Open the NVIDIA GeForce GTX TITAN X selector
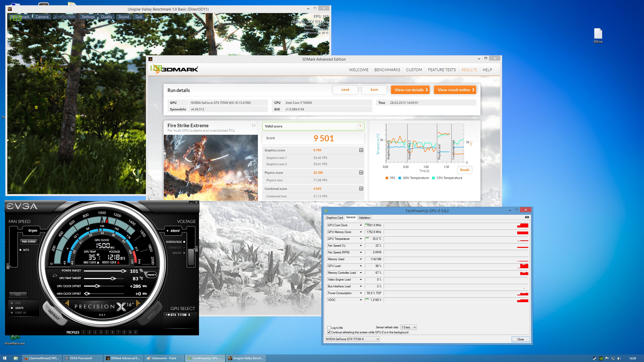 point(352,339)
